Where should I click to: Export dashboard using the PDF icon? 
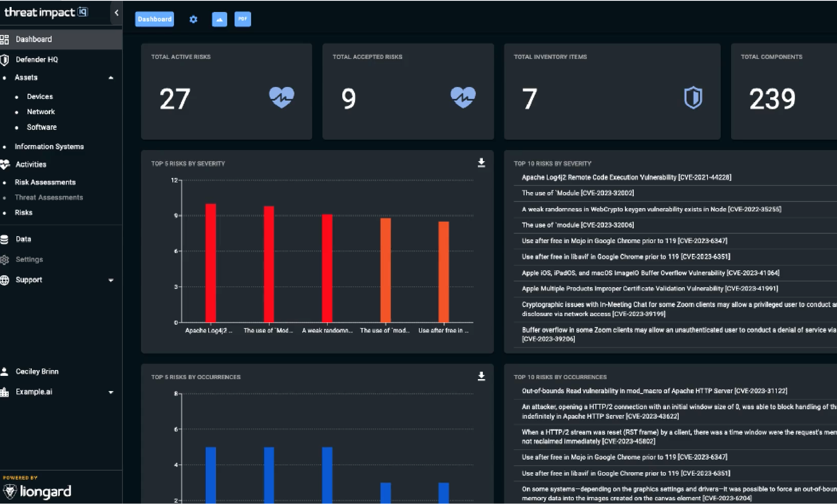(242, 19)
